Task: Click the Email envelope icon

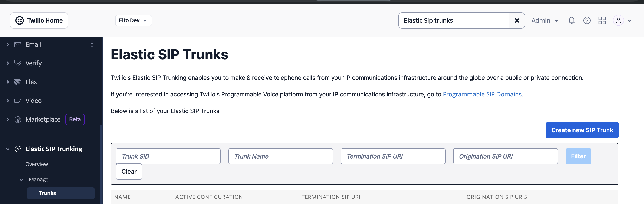Action: [18, 44]
